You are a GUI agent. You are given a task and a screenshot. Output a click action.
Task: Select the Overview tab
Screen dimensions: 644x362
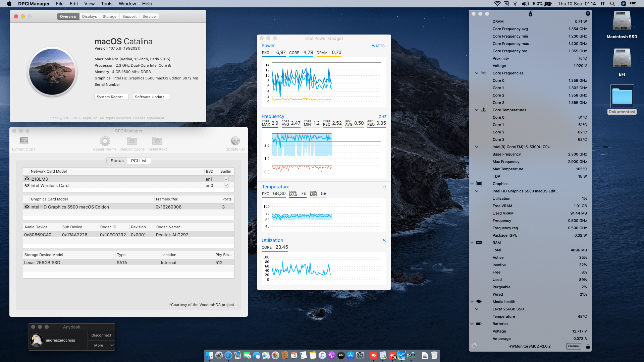pyautogui.click(x=68, y=16)
